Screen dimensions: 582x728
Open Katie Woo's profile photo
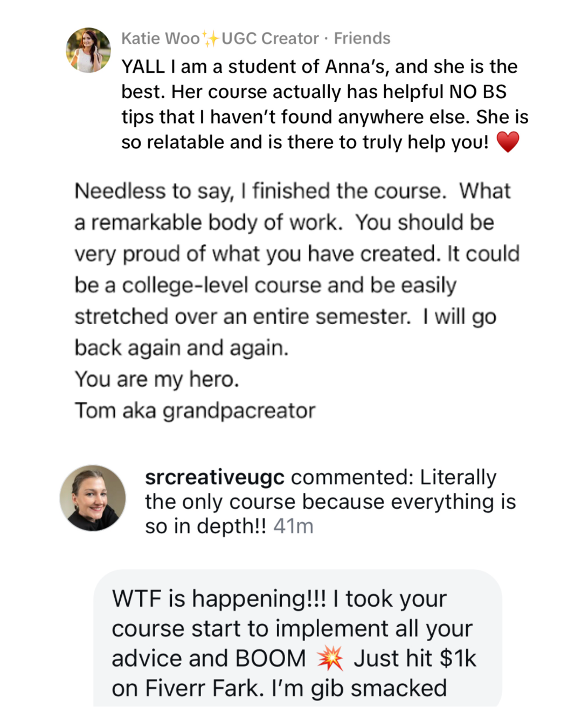[88, 50]
